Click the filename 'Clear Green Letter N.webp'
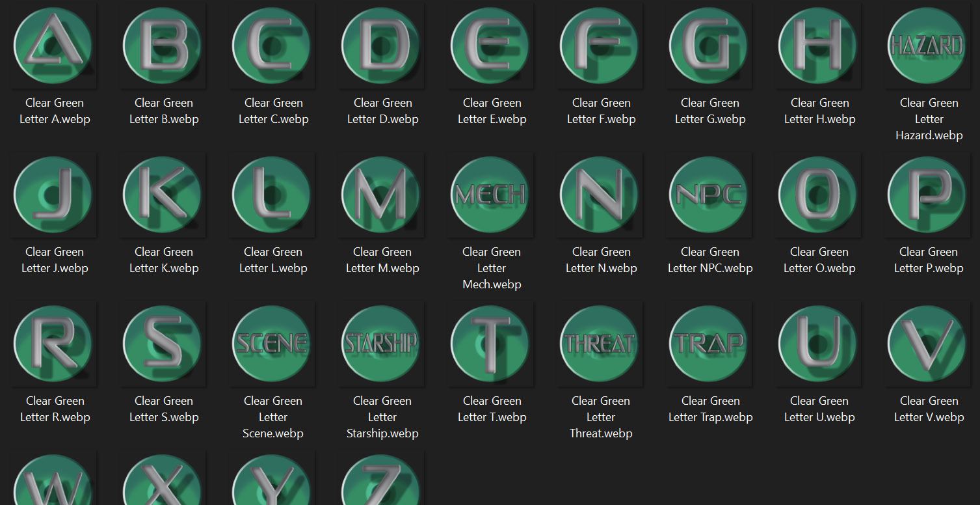Viewport: 980px width, 505px height. pyautogui.click(x=601, y=260)
